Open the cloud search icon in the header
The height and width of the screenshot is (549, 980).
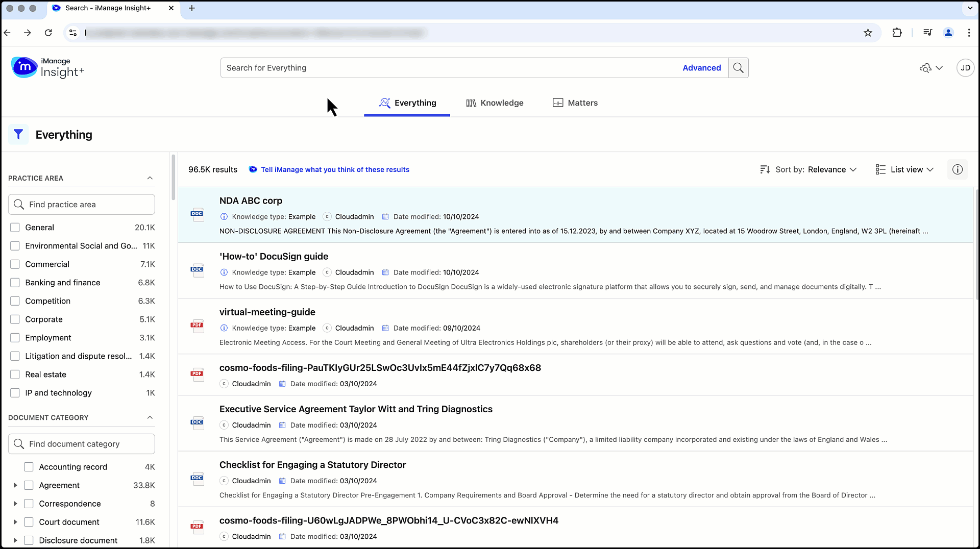(x=926, y=68)
